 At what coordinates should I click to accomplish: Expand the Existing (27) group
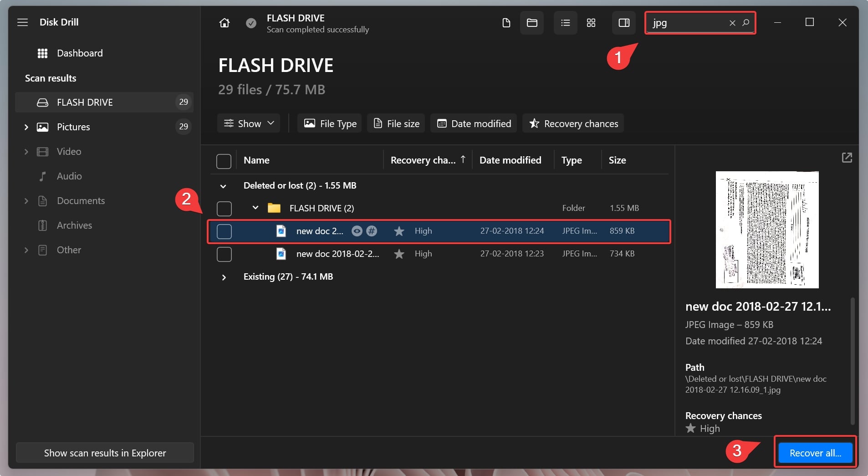click(x=224, y=277)
